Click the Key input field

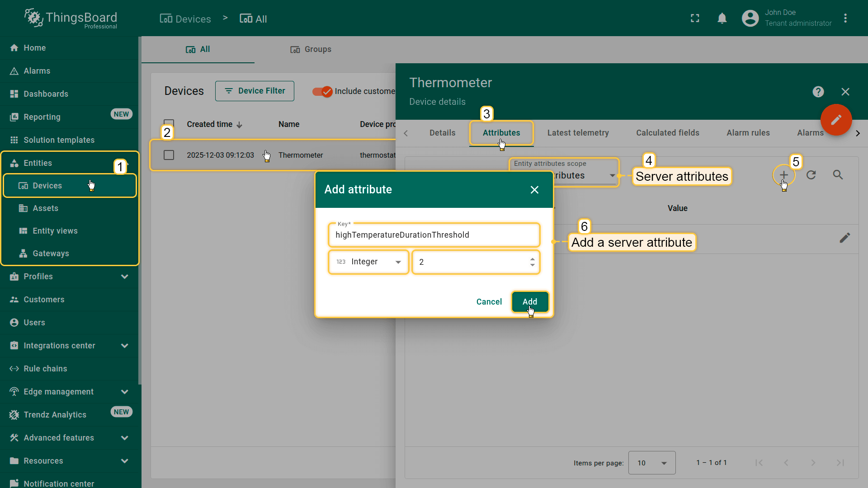(434, 235)
